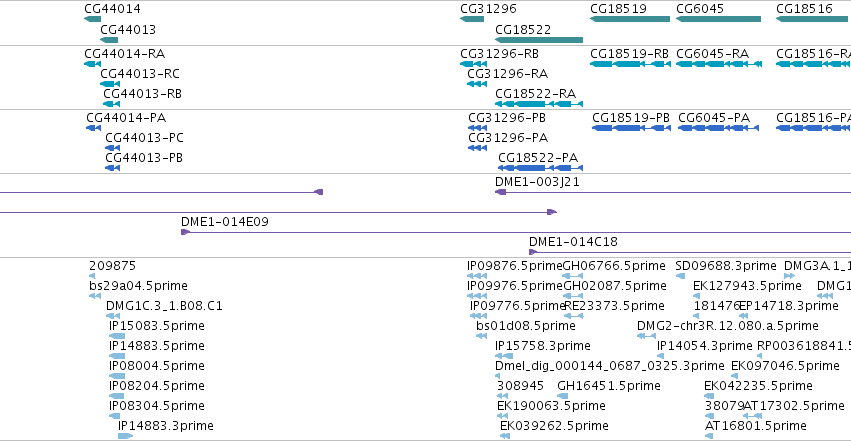Select the EK097046.5prime EST
The width and height of the screenshot is (851, 441).
(x=734, y=376)
